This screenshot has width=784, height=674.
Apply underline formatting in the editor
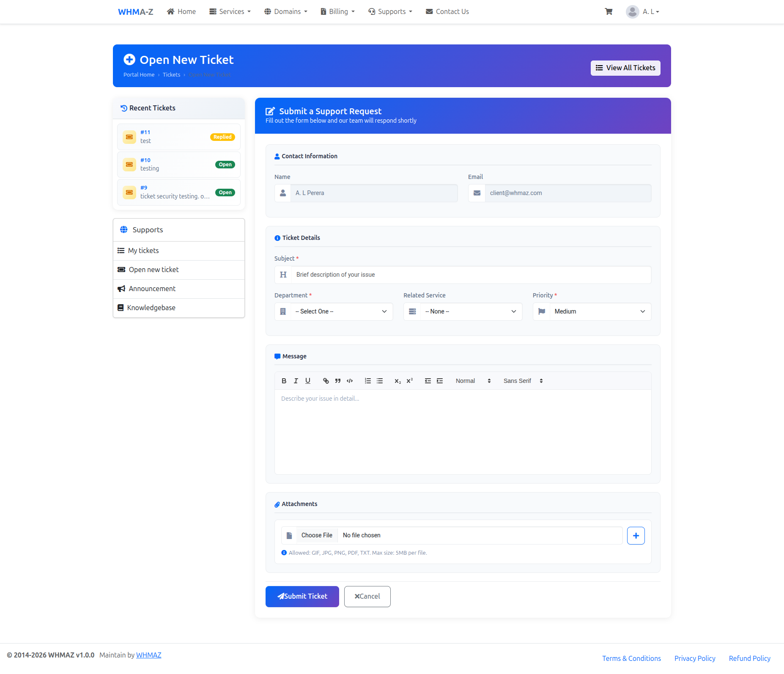(308, 380)
